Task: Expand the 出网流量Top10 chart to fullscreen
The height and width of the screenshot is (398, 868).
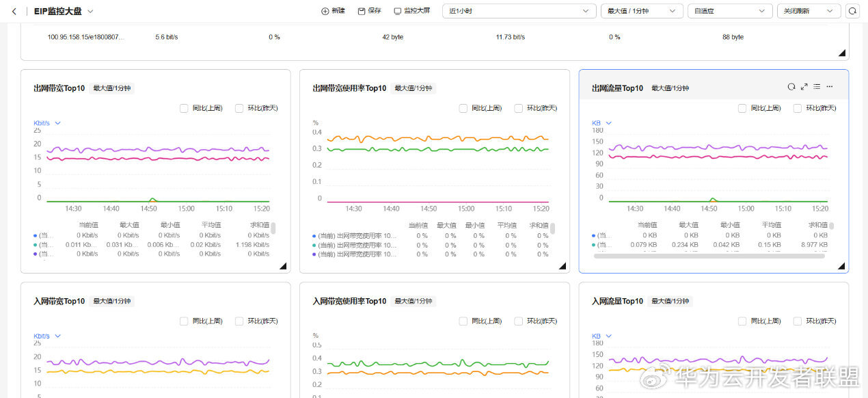Action: (804, 87)
